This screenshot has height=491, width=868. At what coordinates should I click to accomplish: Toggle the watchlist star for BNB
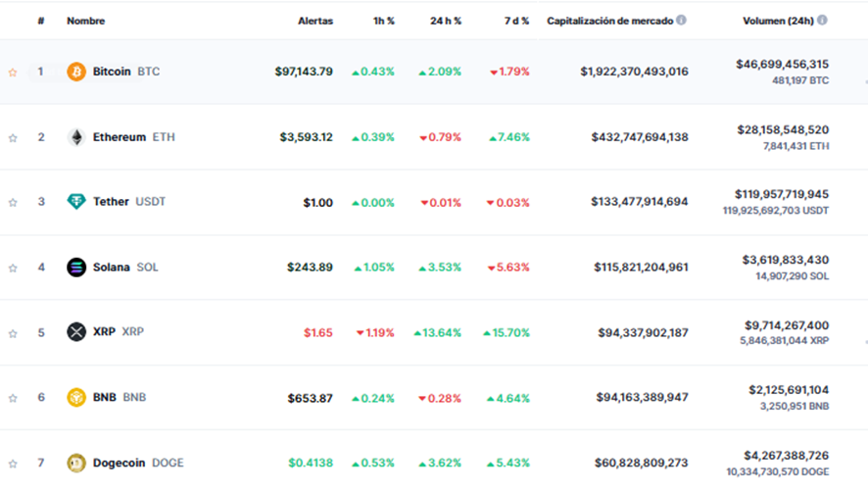click(13, 398)
